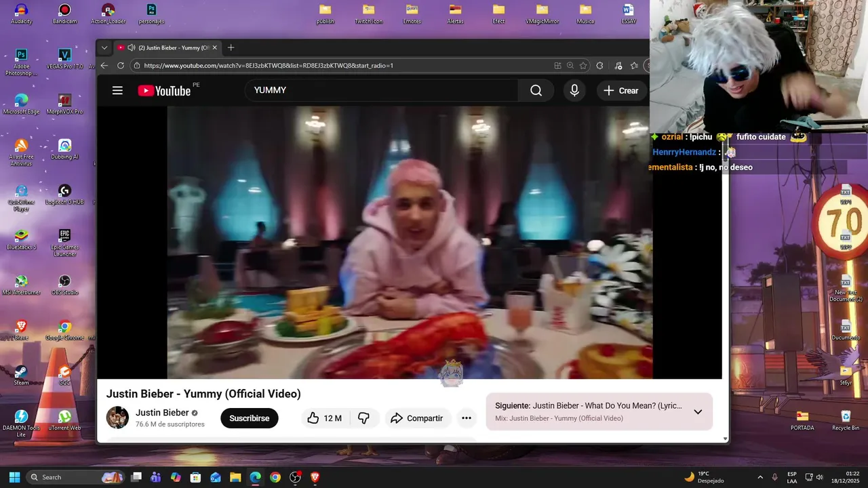Mute tab via speaker icon on tab

coord(131,47)
